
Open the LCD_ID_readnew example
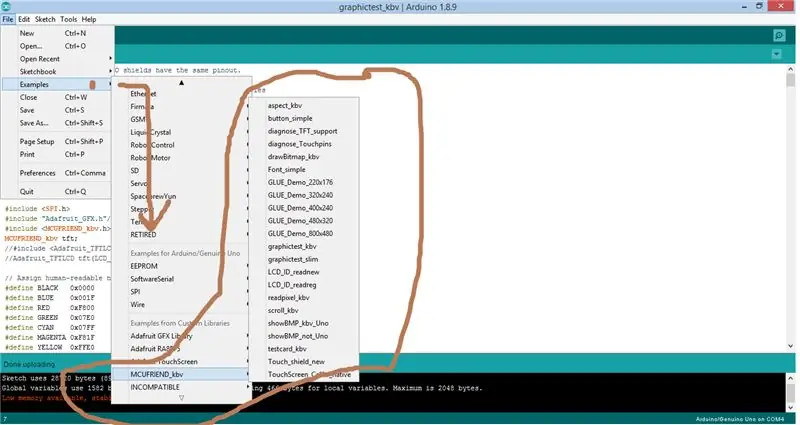[x=304, y=272]
